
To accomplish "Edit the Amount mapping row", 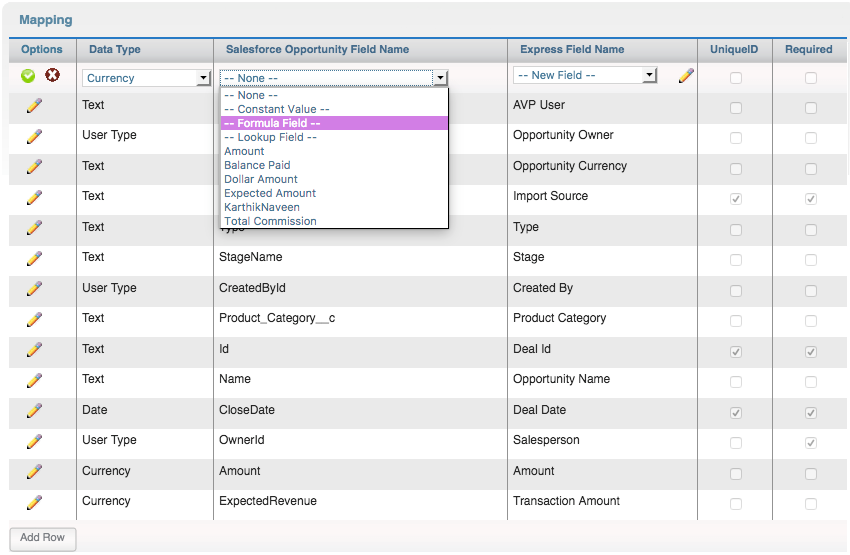I will pyautogui.click(x=34, y=472).
